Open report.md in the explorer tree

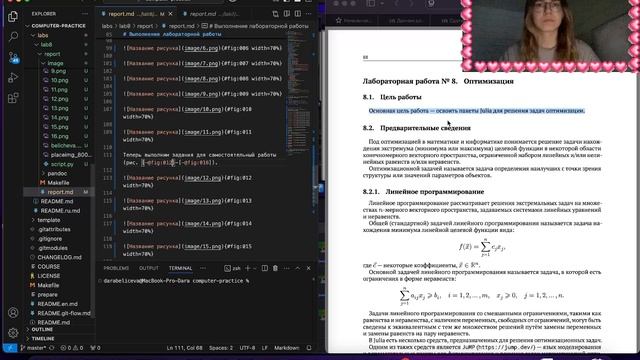(x=60, y=192)
